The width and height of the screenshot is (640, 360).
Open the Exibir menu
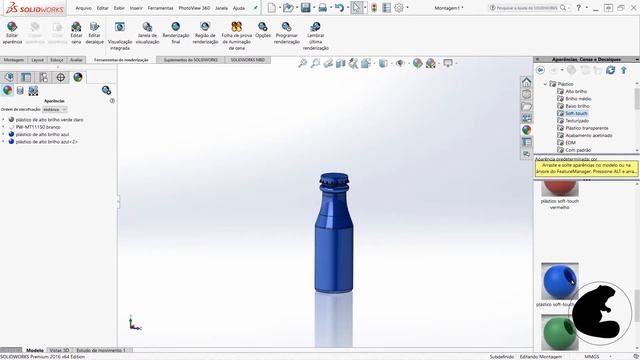coord(119,8)
